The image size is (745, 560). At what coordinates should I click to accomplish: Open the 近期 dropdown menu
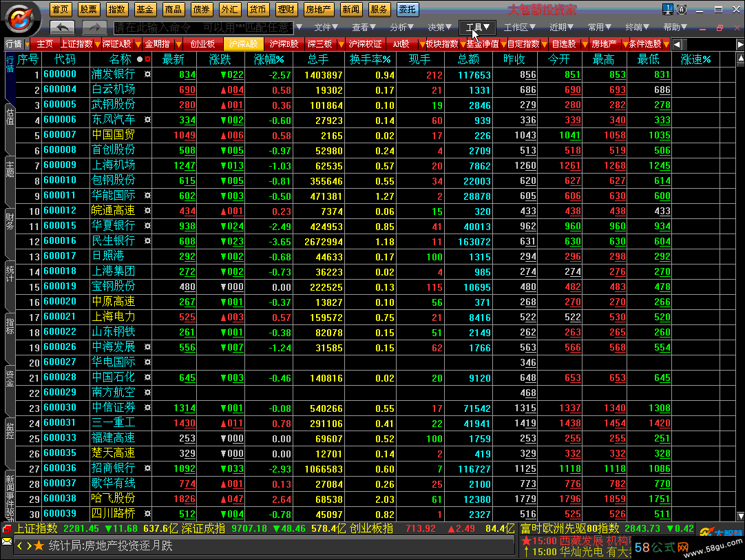(562, 28)
